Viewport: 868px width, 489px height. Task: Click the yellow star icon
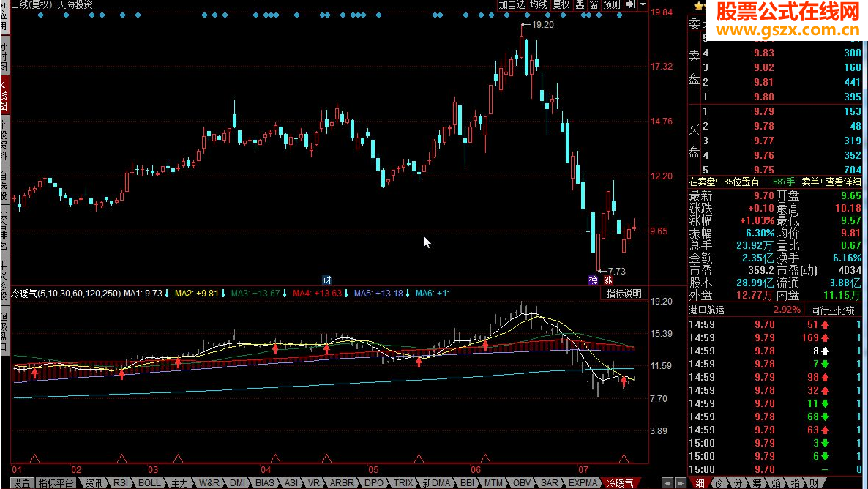(x=699, y=6)
